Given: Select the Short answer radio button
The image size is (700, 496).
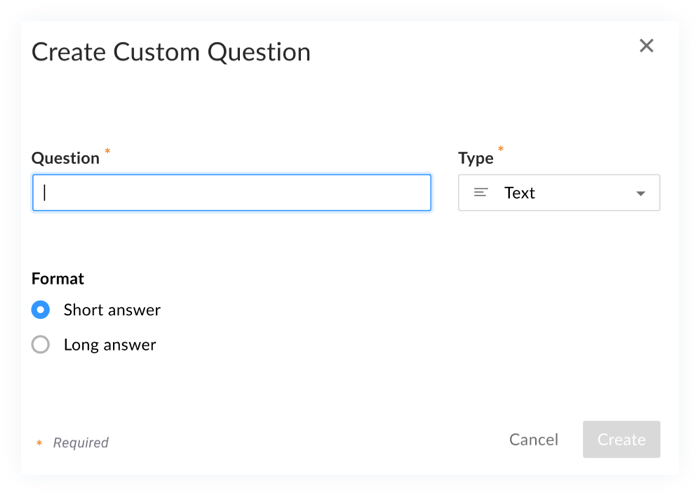Looking at the screenshot, I should [x=41, y=310].
